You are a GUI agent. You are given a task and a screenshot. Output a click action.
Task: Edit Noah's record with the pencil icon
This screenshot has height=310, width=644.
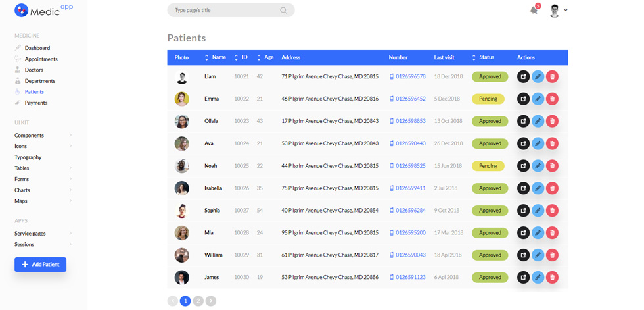(x=538, y=166)
